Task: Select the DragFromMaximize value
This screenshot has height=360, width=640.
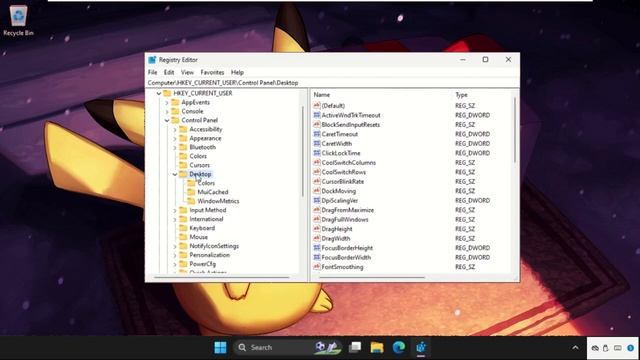Action: click(x=347, y=210)
